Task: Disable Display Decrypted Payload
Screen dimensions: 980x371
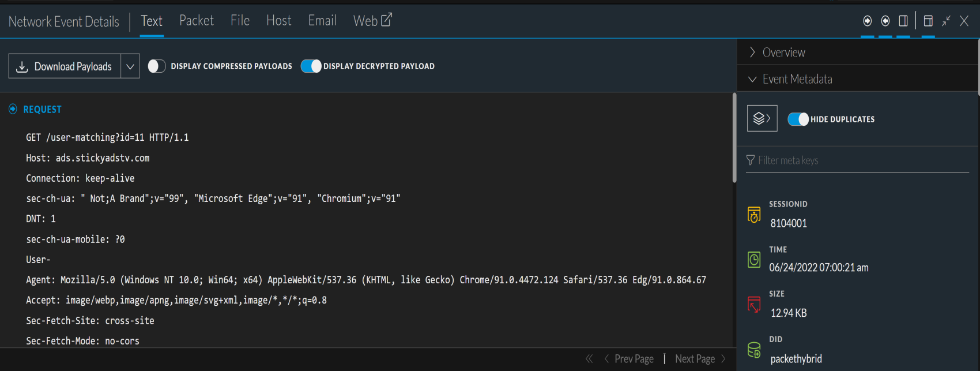Action: pyautogui.click(x=311, y=66)
